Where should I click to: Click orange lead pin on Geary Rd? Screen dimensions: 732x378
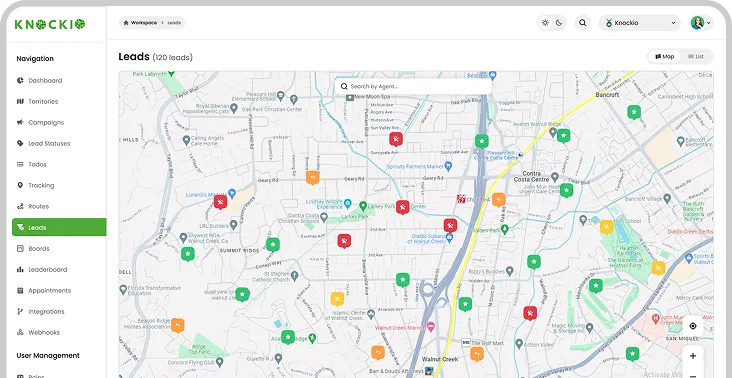[x=312, y=178]
